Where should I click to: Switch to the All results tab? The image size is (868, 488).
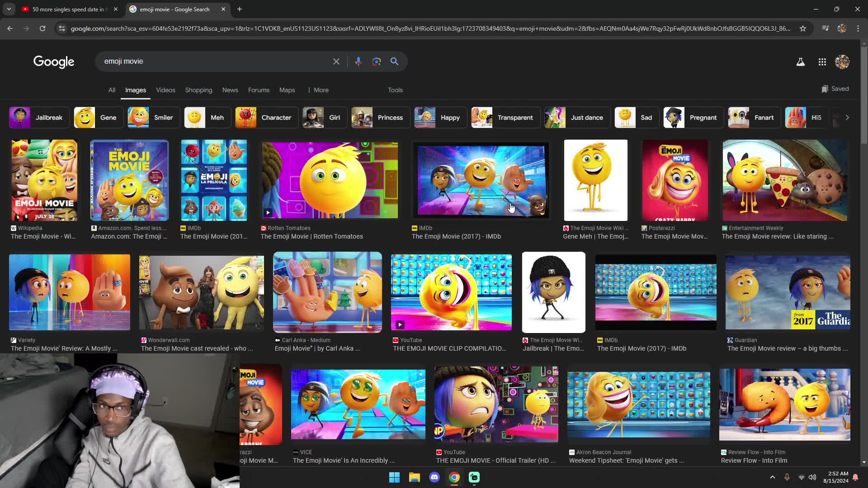coord(112,90)
